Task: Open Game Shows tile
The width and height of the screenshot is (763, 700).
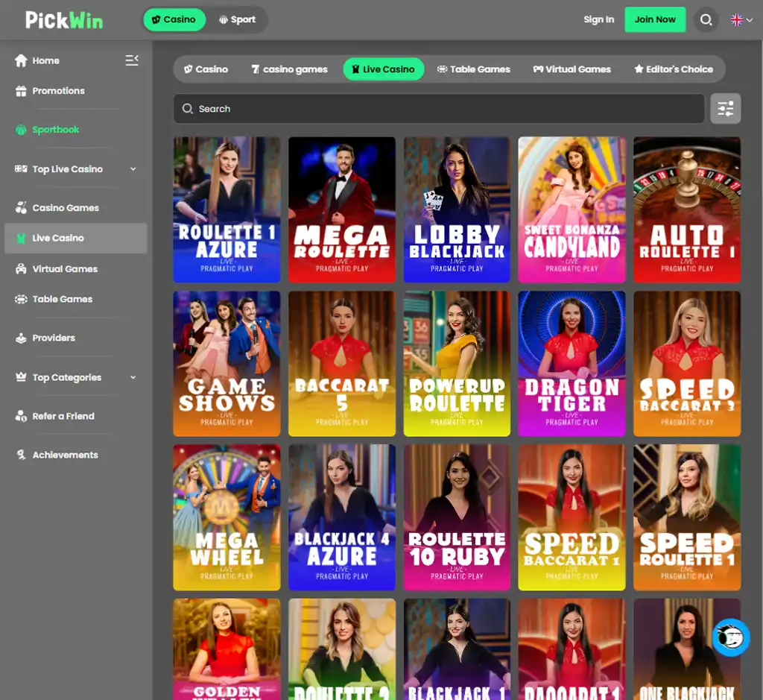Action: (227, 364)
